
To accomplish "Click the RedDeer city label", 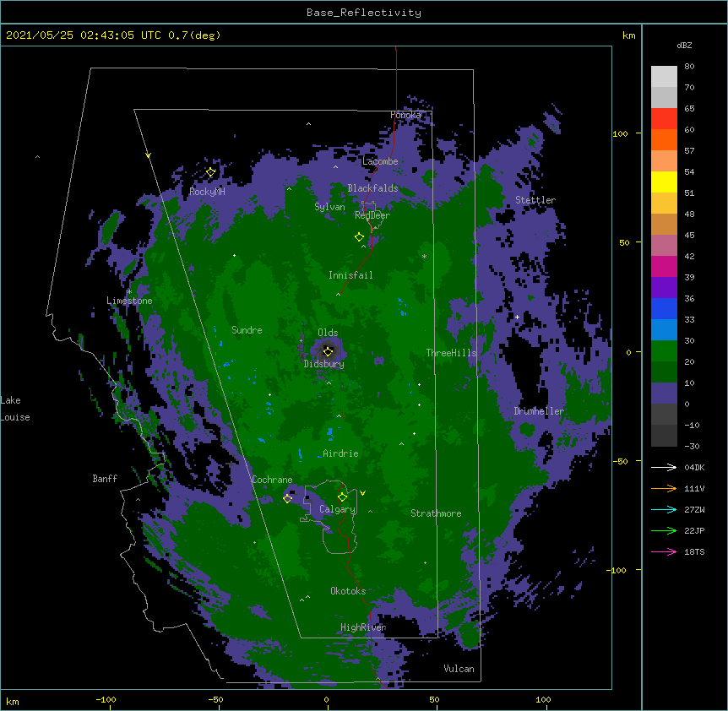I will [372, 215].
